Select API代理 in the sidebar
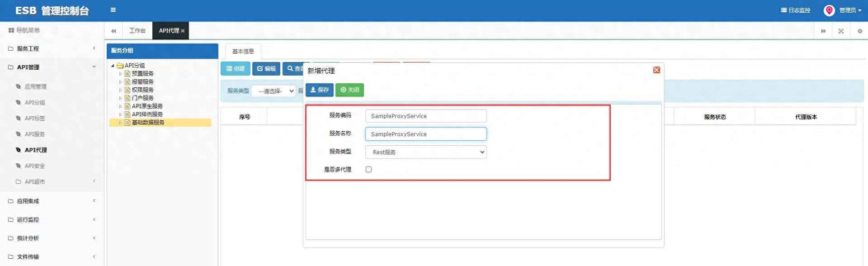868x266 pixels. coord(35,150)
